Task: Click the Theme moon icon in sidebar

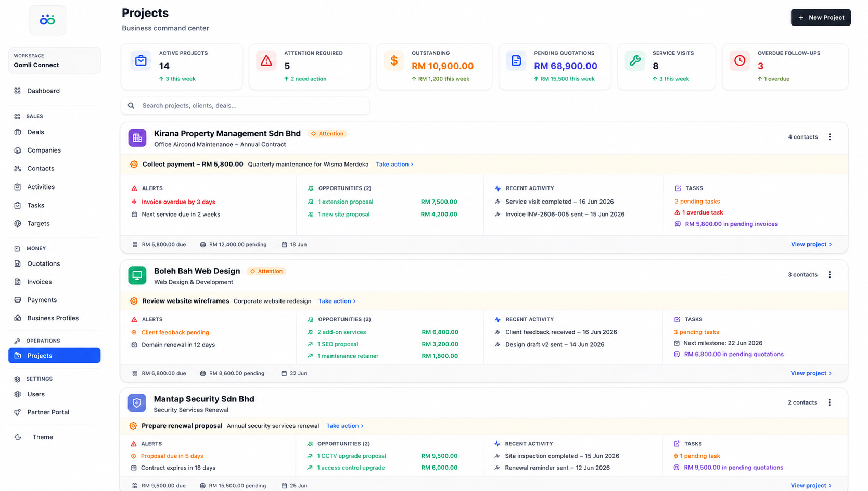Action: 18,437
